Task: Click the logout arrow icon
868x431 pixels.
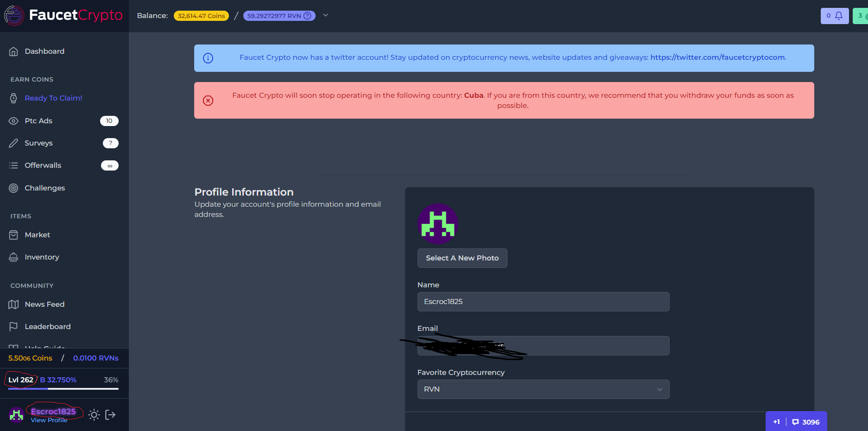Action: (110, 415)
